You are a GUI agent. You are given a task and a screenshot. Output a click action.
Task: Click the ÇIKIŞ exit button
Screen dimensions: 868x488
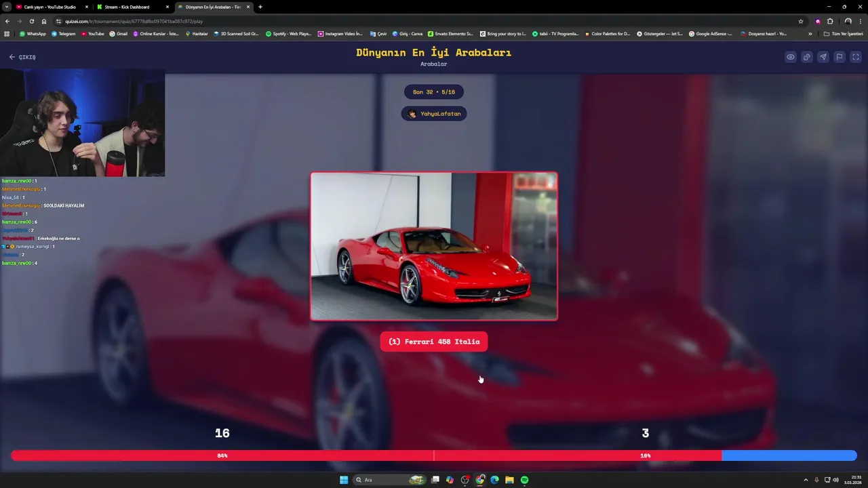(x=22, y=57)
